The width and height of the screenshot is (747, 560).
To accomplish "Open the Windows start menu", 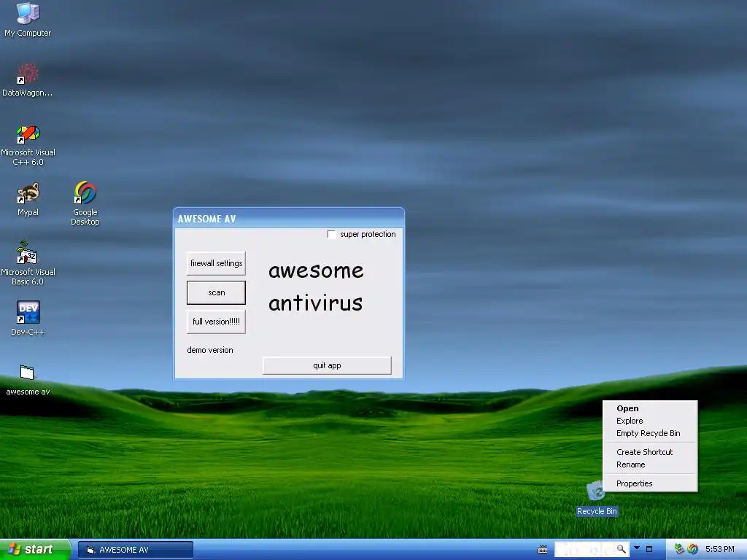I will [x=35, y=549].
